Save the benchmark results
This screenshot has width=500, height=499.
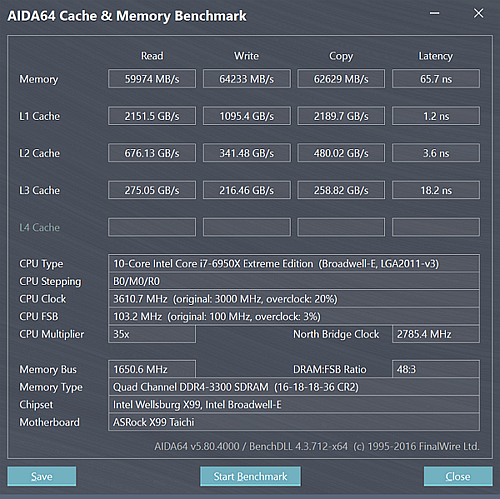pos(42,476)
